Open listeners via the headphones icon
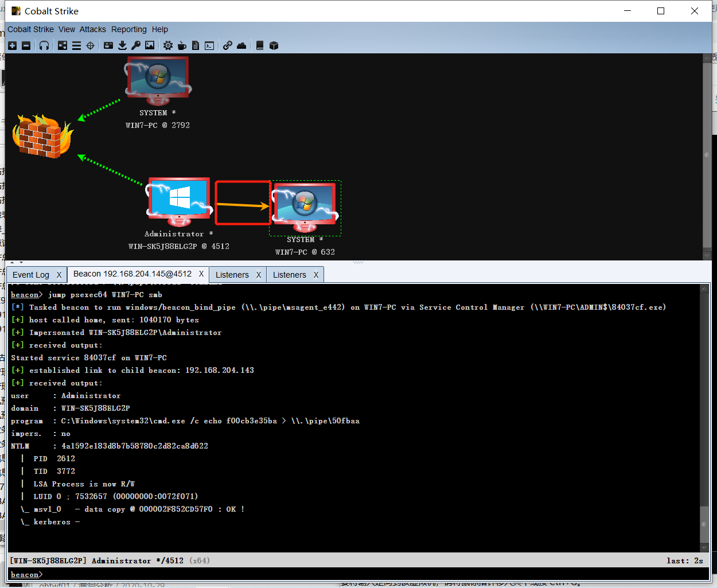Viewport: 717px width, 588px height. 44,45
